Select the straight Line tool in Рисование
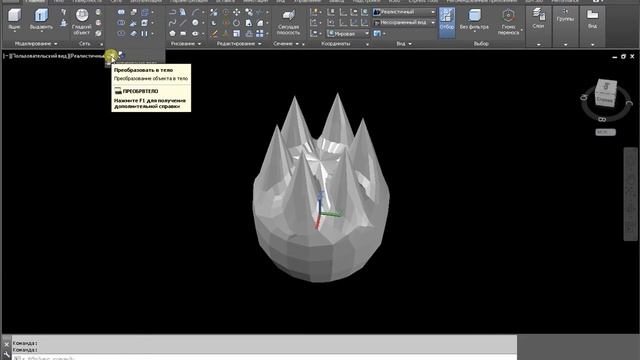Image resolution: width=640 pixels, height=360 pixels. [x=183, y=23]
